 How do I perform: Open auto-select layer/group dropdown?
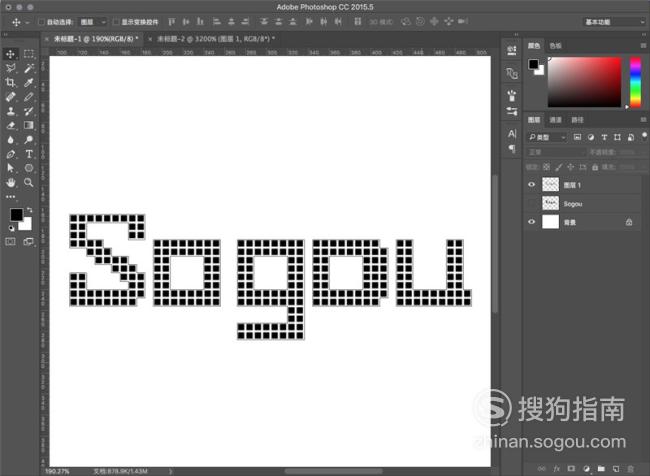pos(93,22)
